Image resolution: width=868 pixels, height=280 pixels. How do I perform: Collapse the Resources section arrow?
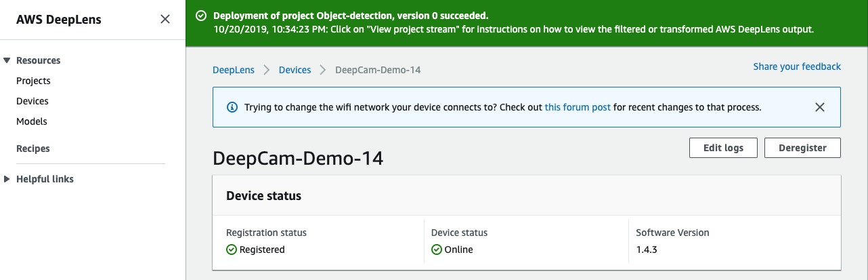(x=7, y=60)
